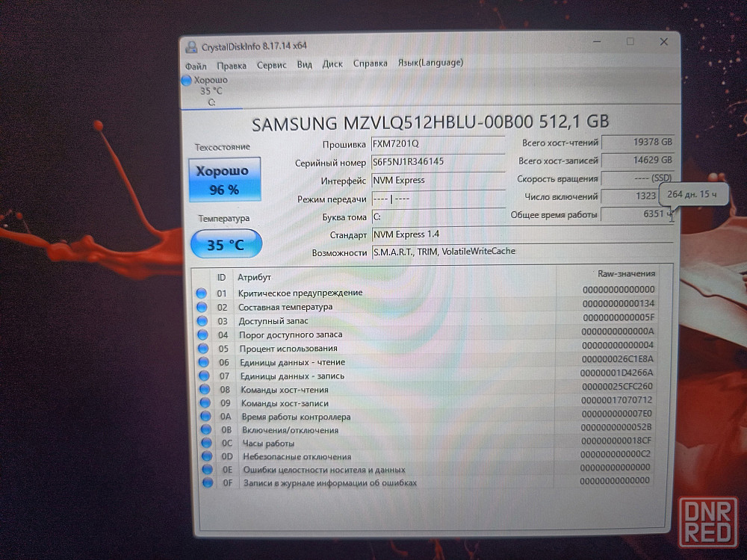Screen dimensions: 747x560
Task: Select the Включения/отключения row
Action: [x=426, y=428]
